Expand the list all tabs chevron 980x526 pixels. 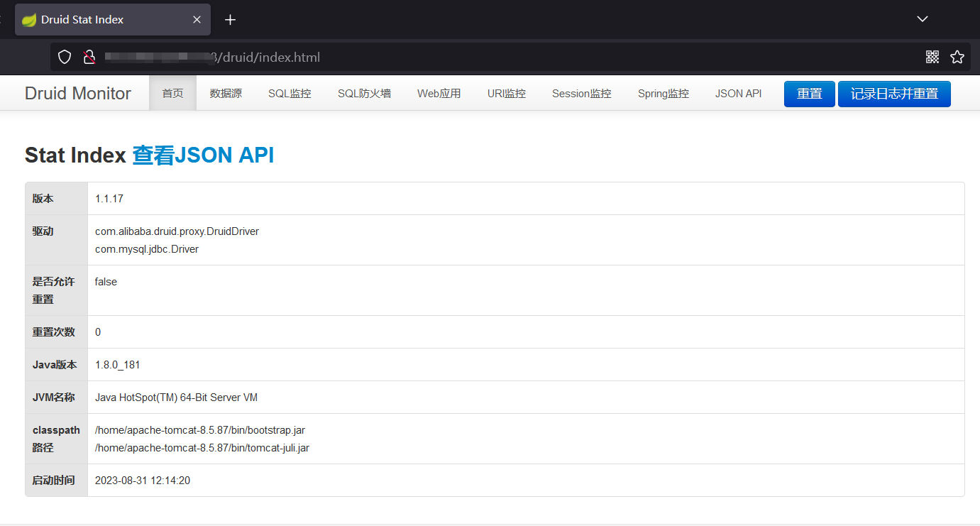(x=923, y=19)
